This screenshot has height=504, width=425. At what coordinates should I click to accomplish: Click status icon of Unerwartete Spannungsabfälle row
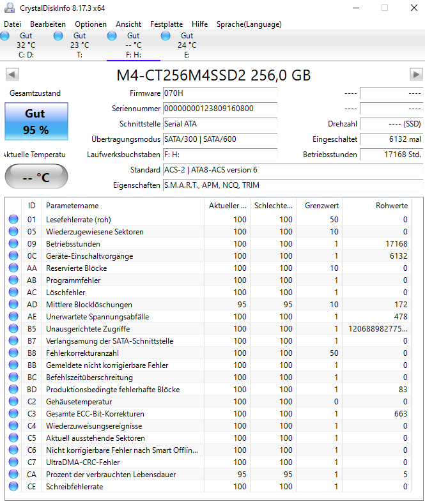click(x=13, y=316)
